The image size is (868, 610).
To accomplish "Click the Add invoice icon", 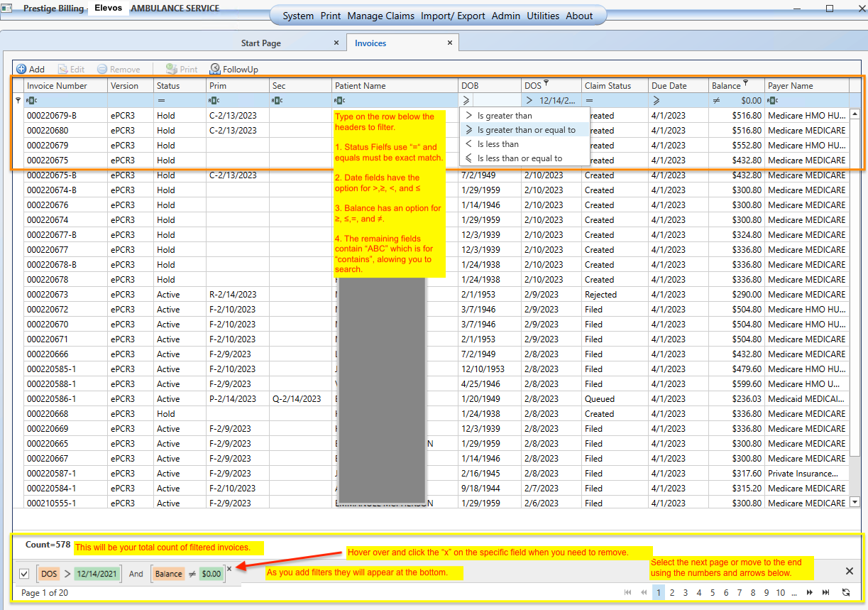I will pos(21,70).
